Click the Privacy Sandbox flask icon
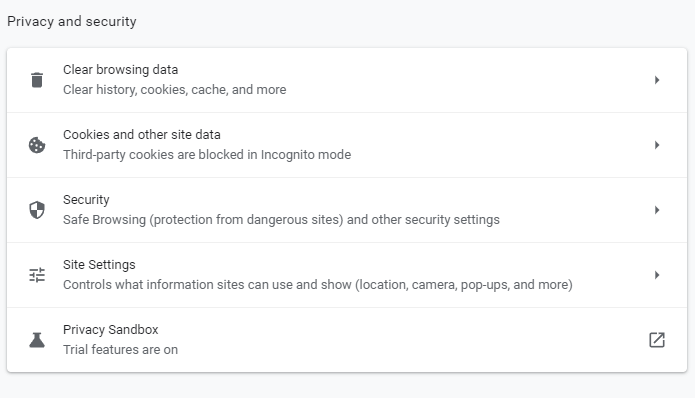Viewport: 695px width, 398px height. click(x=37, y=340)
